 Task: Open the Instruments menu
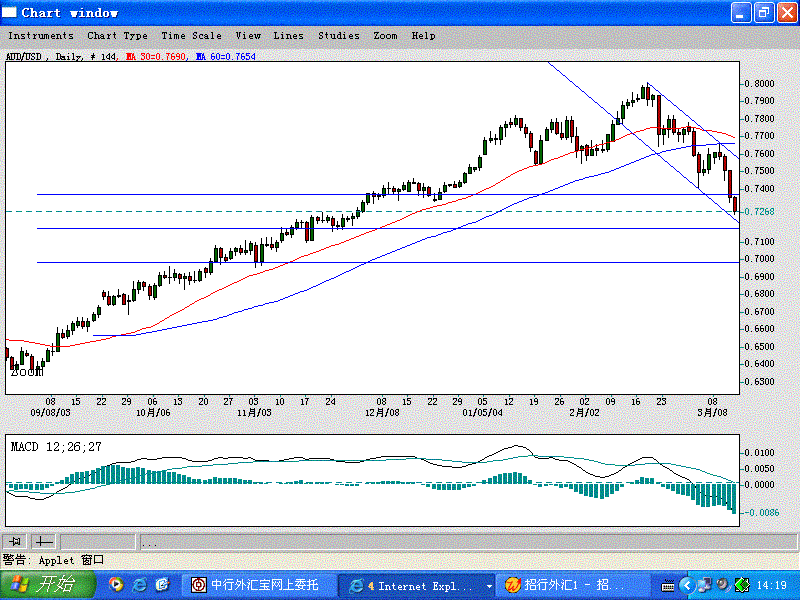(x=41, y=36)
